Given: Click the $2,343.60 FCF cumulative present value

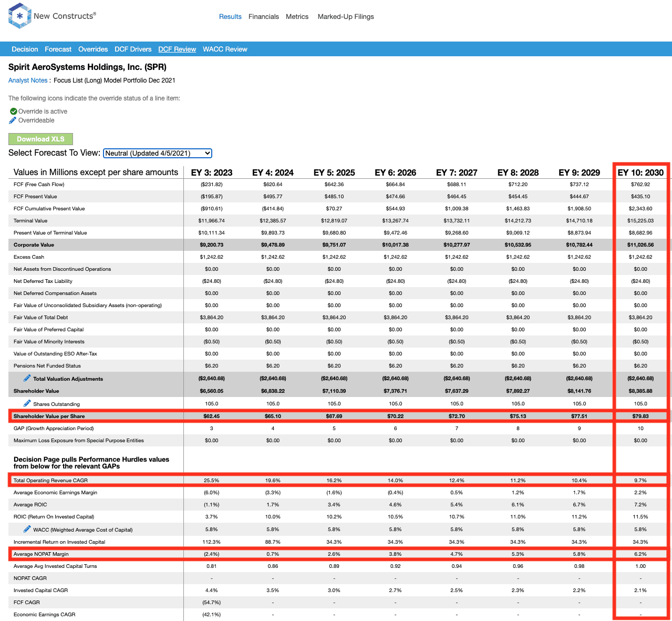Looking at the screenshot, I should [x=640, y=209].
